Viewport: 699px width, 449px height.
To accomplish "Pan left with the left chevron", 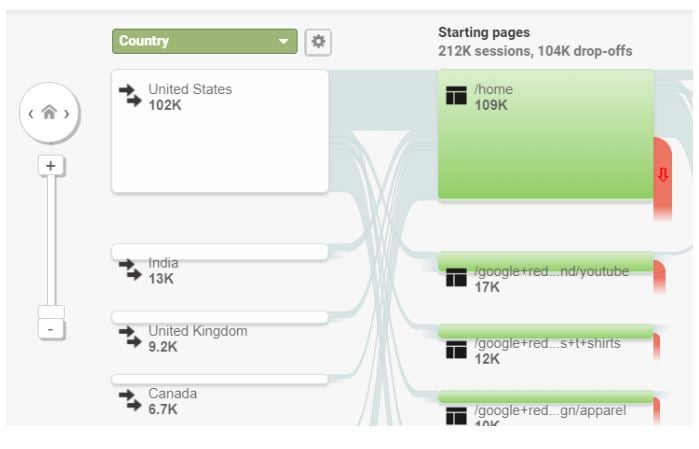I will pos(31,114).
